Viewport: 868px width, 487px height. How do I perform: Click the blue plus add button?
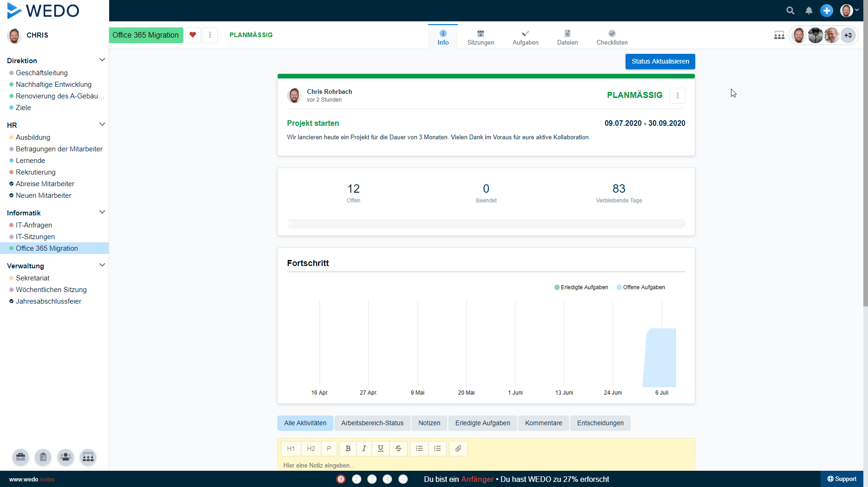pos(827,11)
